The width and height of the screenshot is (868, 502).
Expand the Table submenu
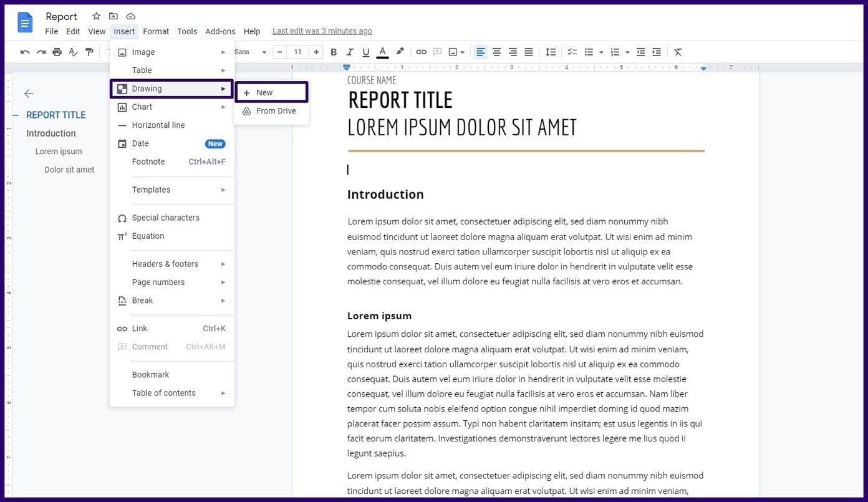pyautogui.click(x=171, y=70)
